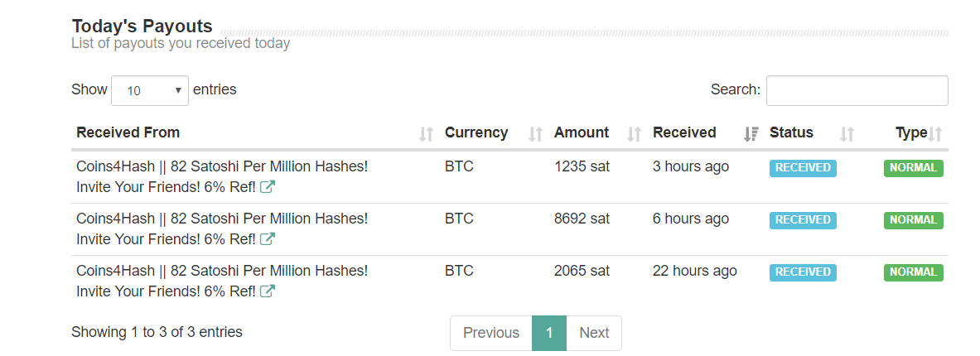
Task: Open Coins4Hash link in 8692 sat row
Action: (x=222, y=229)
